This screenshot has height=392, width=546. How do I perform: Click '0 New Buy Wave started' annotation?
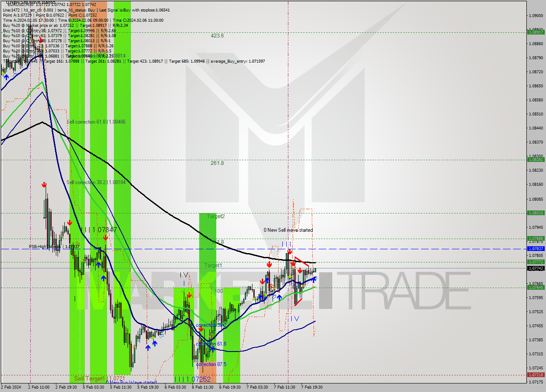pos(131,382)
